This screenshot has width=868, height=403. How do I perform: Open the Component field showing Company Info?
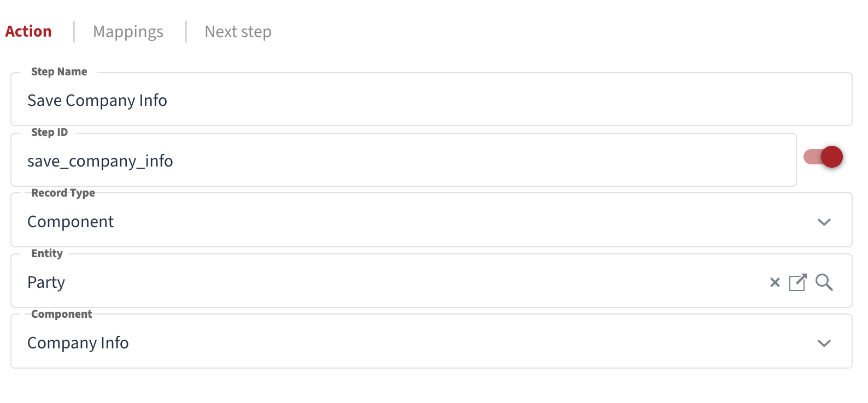383,343
